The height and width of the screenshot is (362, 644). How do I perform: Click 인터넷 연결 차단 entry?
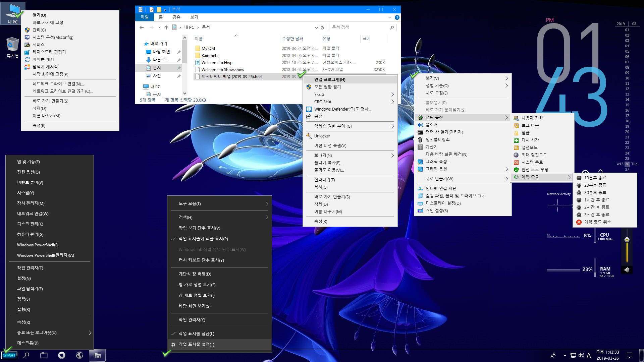coord(463,188)
